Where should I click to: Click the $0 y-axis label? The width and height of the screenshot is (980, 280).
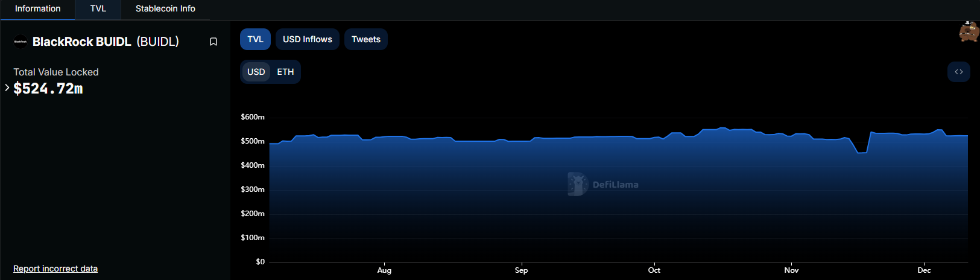pyautogui.click(x=260, y=262)
